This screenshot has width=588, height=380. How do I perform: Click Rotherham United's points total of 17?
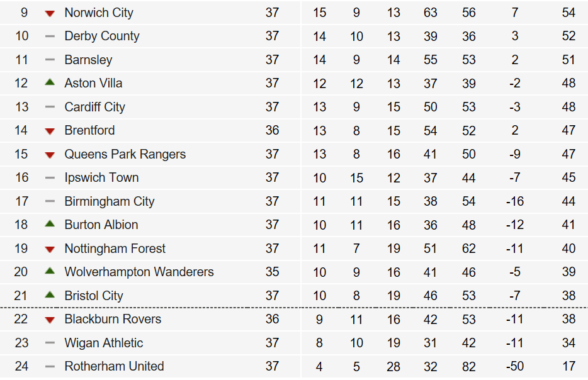click(x=568, y=366)
